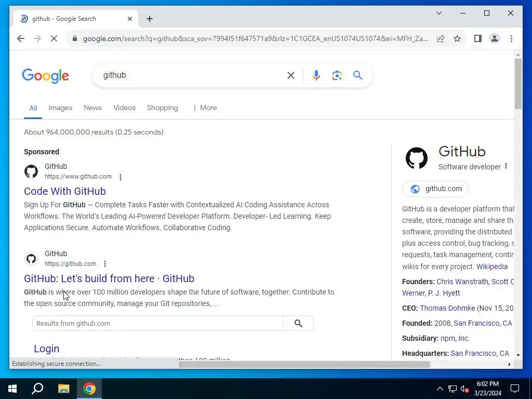This screenshot has width=532, height=399.
Task: Click the Results from github.com field
Action: tap(157, 323)
